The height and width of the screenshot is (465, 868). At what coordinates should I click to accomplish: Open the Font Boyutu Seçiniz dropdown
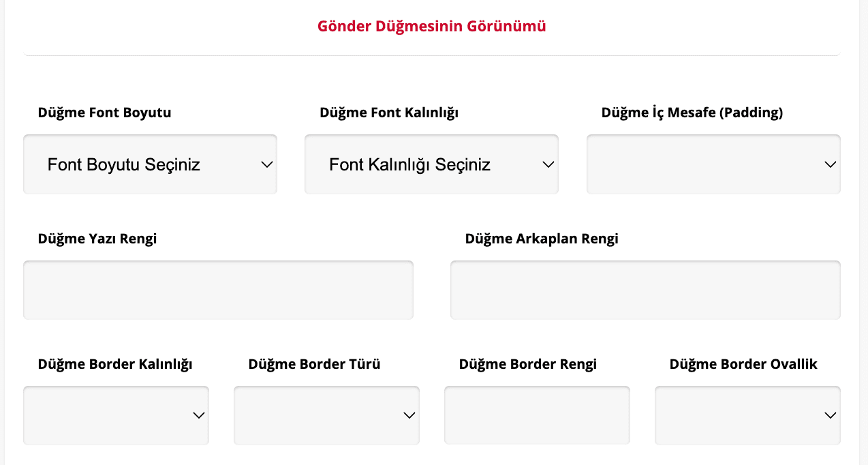point(150,164)
